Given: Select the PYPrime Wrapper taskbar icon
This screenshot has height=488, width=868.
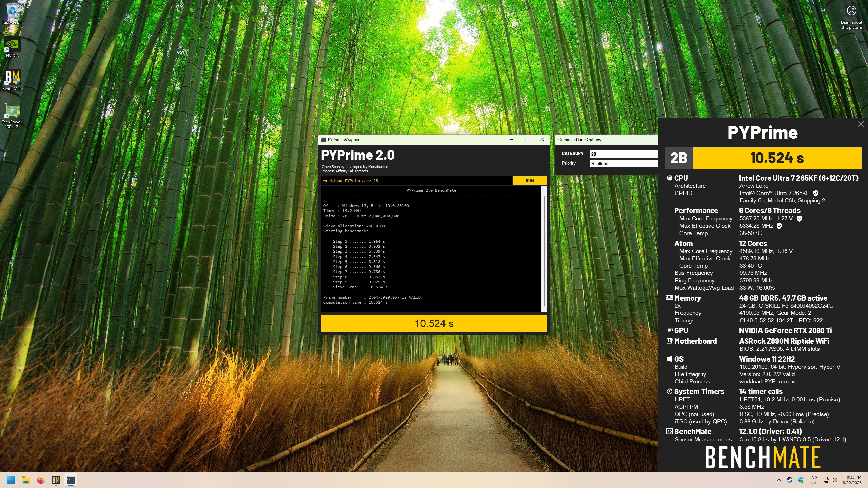Looking at the screenshot, I should 71,480.
